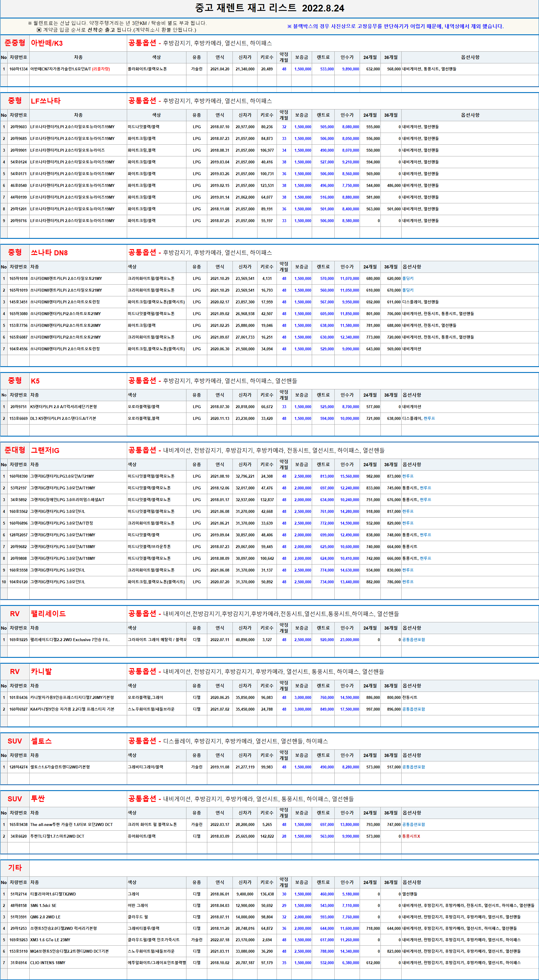This screenshot has width=539, height=980.
Task: Select the new car price '26,968,938'
Action: 245,314
